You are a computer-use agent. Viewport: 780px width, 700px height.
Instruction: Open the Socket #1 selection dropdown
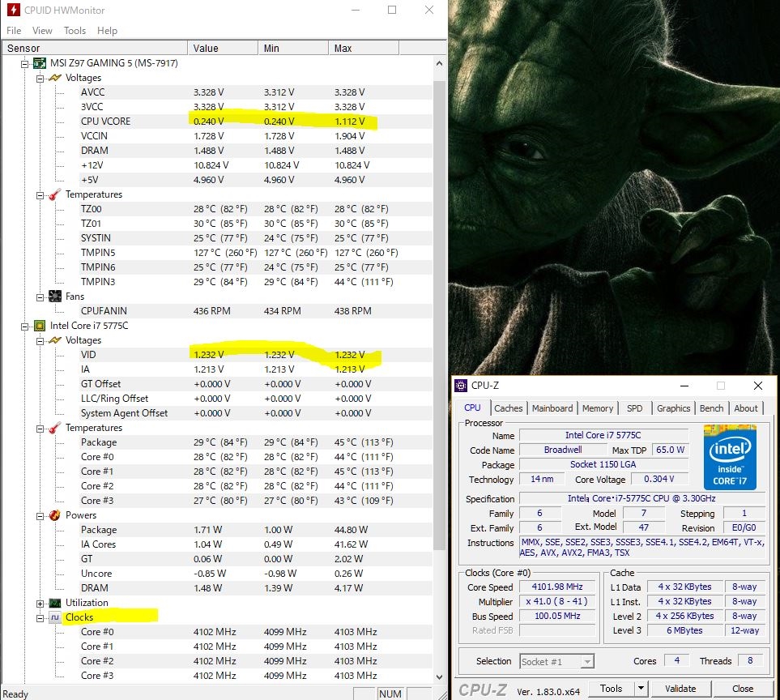point(587,662)
